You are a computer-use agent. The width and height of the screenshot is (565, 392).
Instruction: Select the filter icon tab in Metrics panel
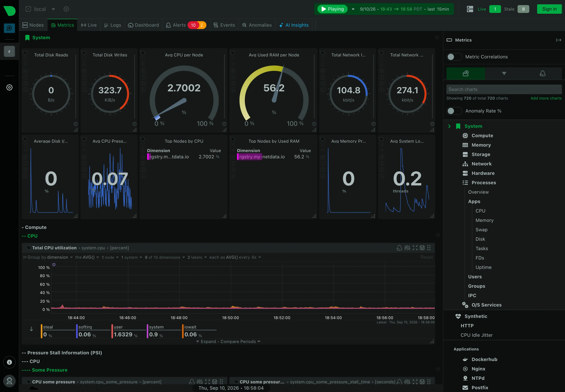tap(504, 73)
